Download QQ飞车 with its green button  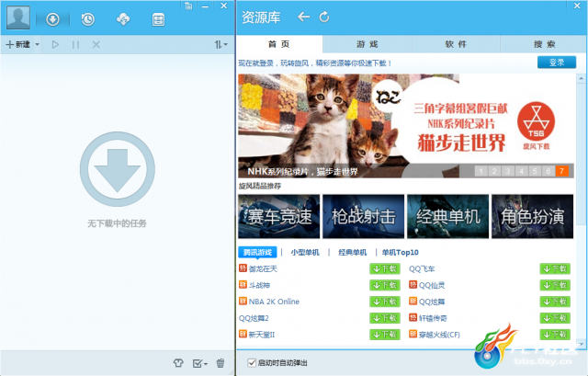[x=555, y=268]
